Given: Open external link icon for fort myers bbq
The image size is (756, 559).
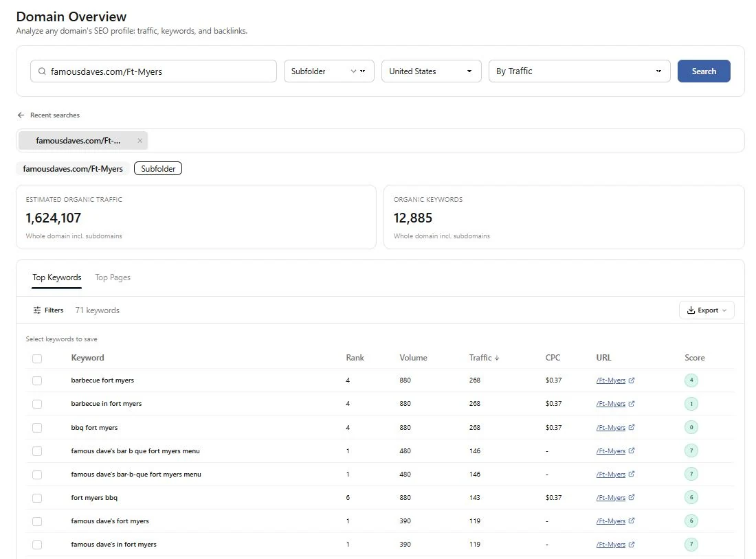Looking at the screenshot, I should pos(632,498).
